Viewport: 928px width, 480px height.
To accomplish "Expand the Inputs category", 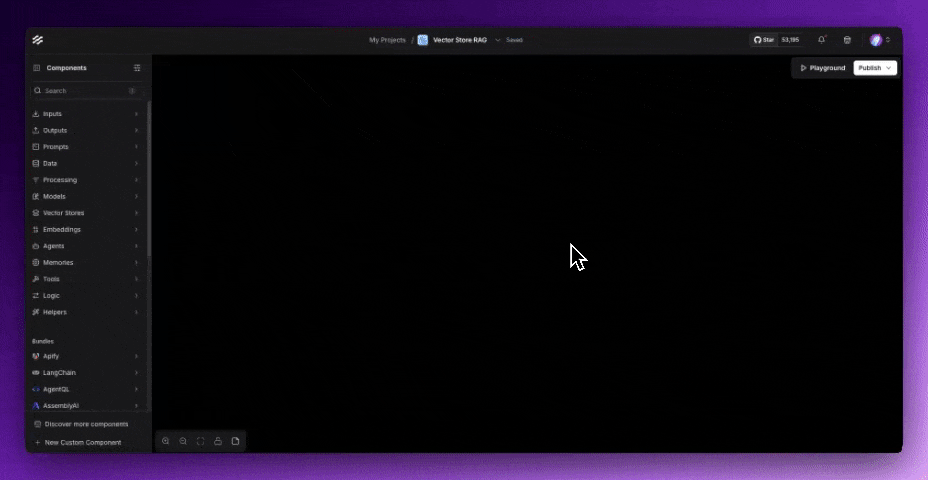I will tap(86, 114).
